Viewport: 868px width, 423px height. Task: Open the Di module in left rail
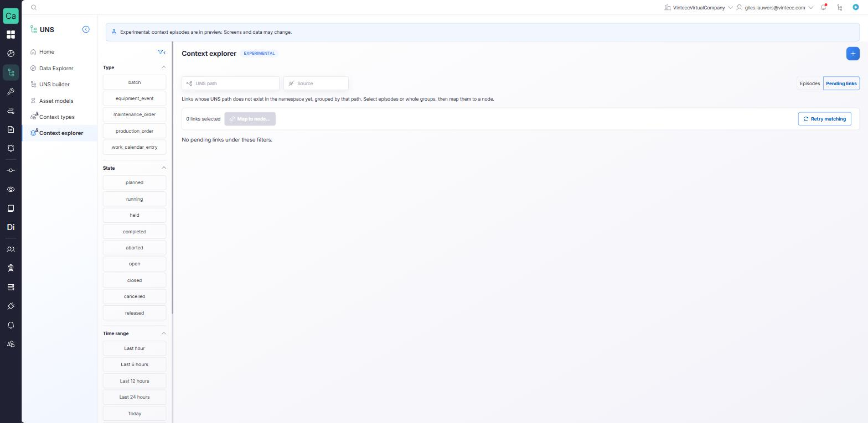(11, 227)
